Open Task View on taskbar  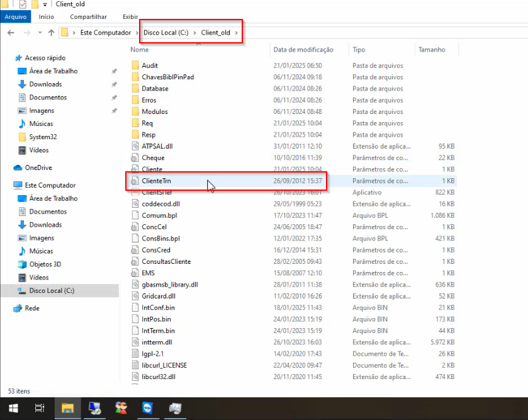[x=40, y=408]
